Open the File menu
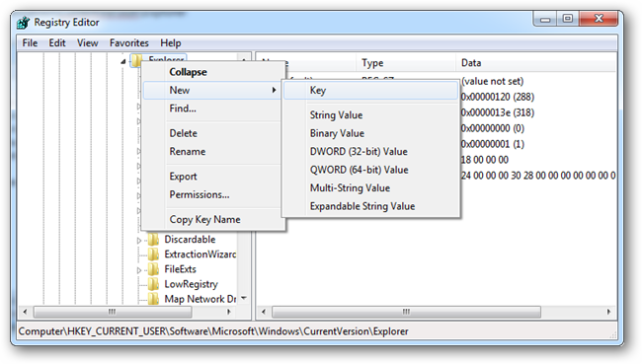The image size is (642, 364). 30,43
